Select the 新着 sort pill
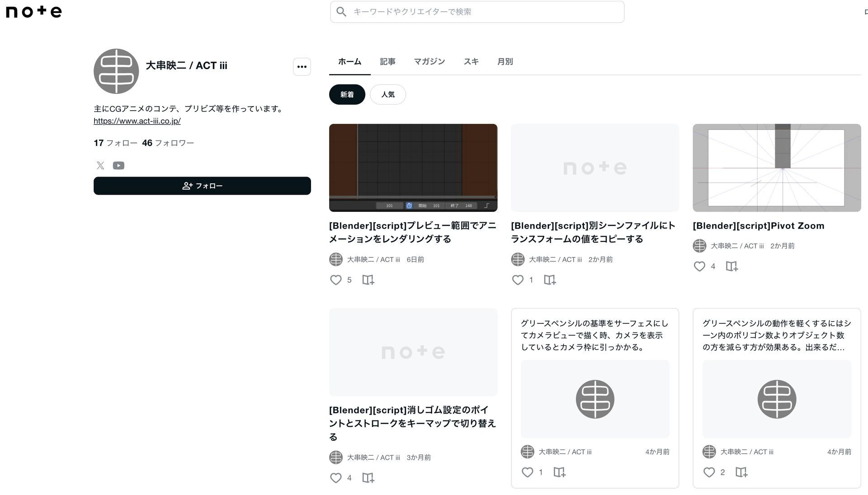Viewport: 868px width, 495px height. point(347,94)
